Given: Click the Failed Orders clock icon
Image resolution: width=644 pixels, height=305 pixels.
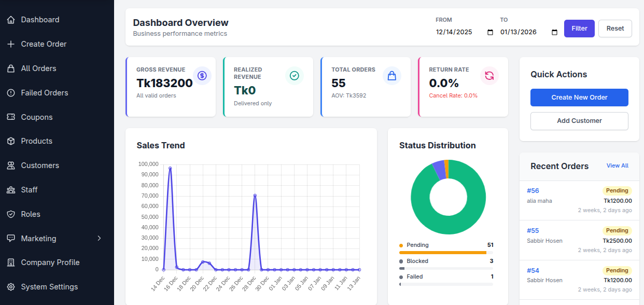Looking at the screenshot, I should pos(10,92).
